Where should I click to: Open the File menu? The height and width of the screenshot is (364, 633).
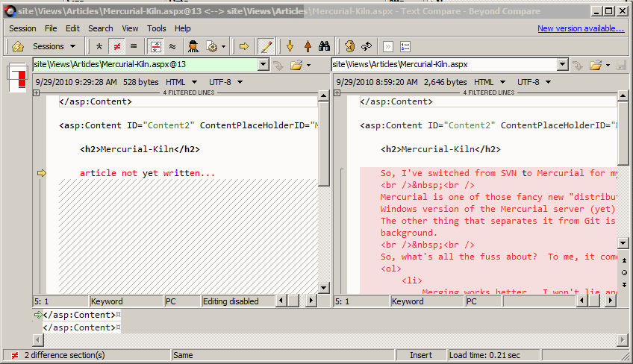click(51, 28)
